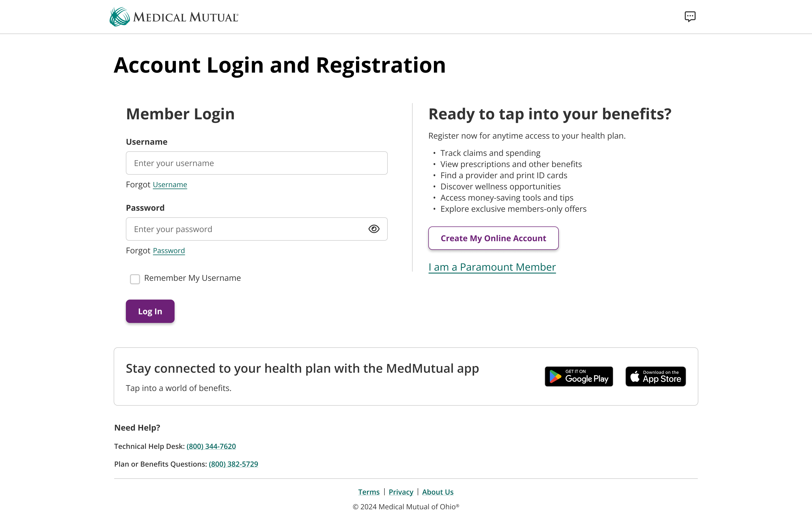The image size is (812, 524).
Task: Open the Forgot Password link
Action: pos(169,251)
